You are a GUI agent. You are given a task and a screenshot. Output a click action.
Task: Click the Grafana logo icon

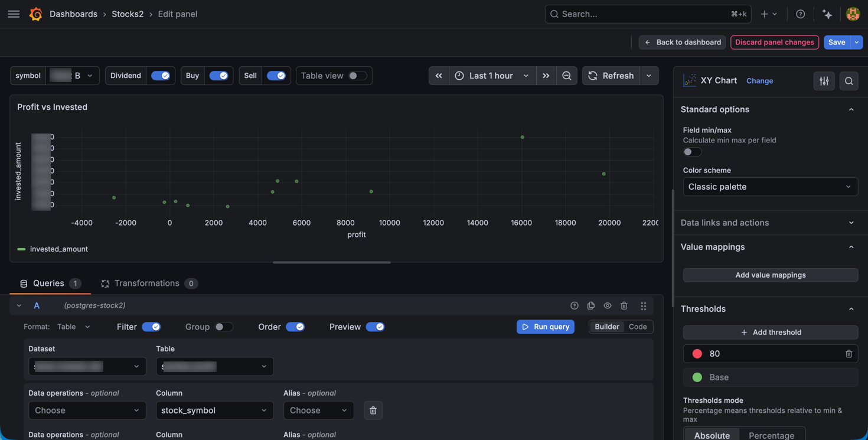coord(36,14)
